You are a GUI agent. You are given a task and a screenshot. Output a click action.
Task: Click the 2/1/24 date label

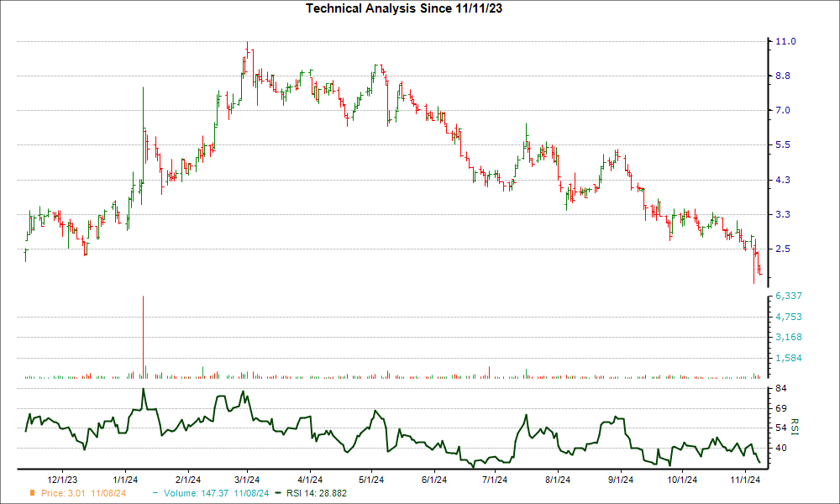(x=188, y=480)
